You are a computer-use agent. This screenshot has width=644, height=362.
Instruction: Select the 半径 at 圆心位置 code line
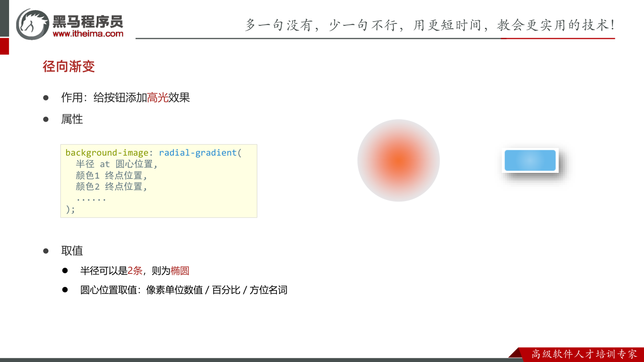click(117, 164)
